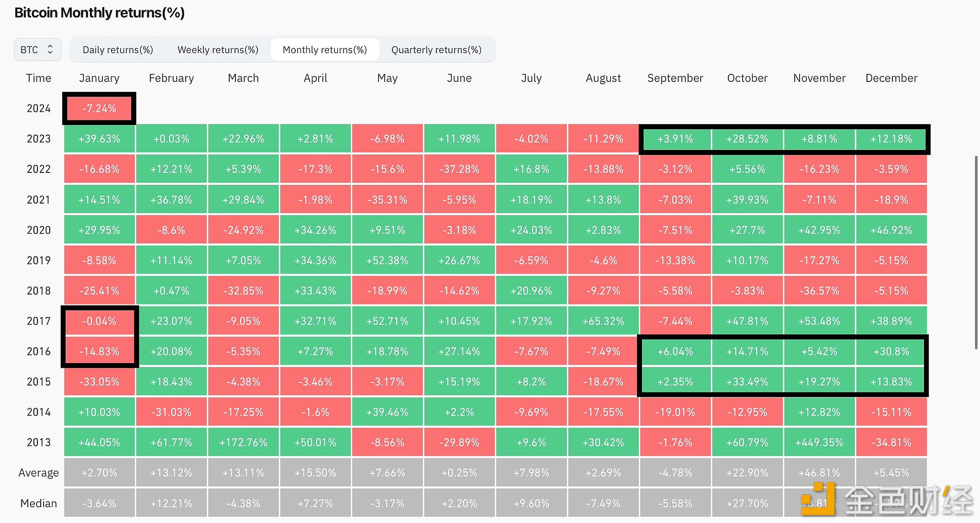Select the 2014 February cell -31.03%
This screenshot has height=523, width=980.
click(x=171, y=412)
